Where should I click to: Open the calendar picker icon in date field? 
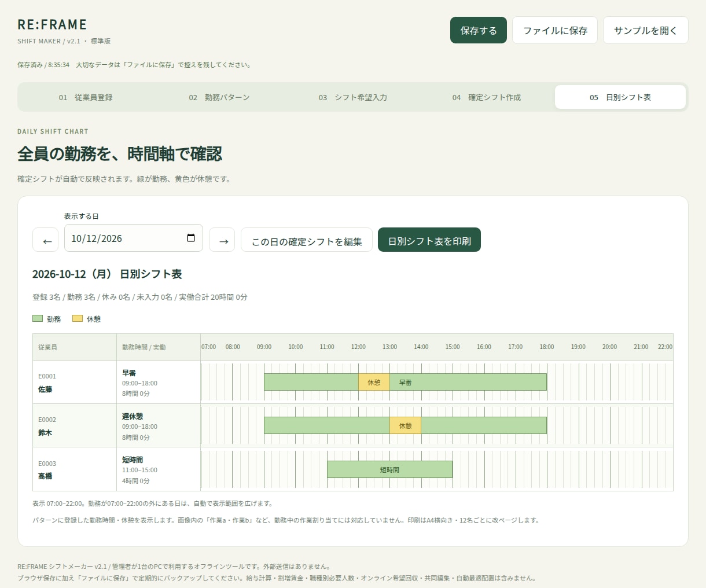(191, 238)
